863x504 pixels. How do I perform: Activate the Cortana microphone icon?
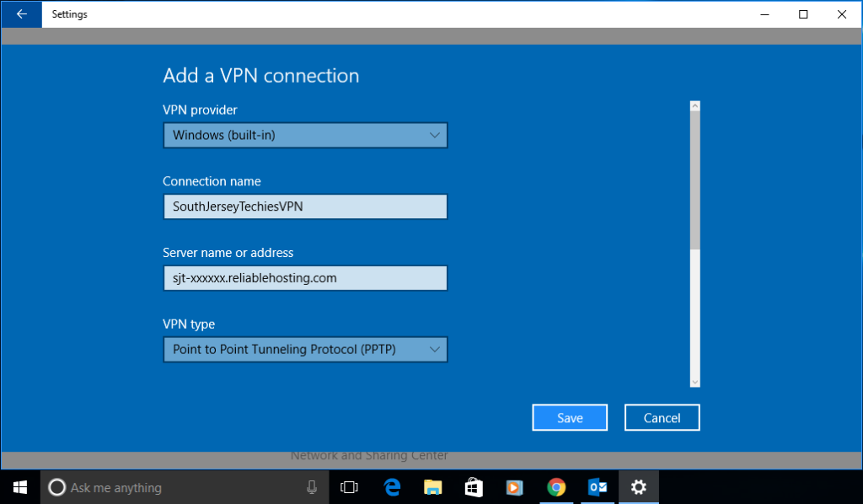[x=312, y=487]
